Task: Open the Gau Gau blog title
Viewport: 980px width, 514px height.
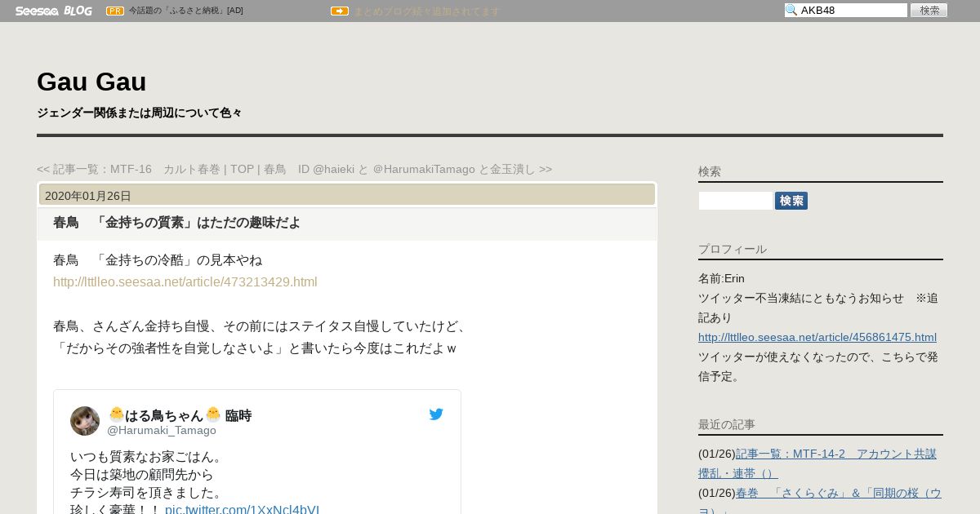Action: (x=91, y=82)
